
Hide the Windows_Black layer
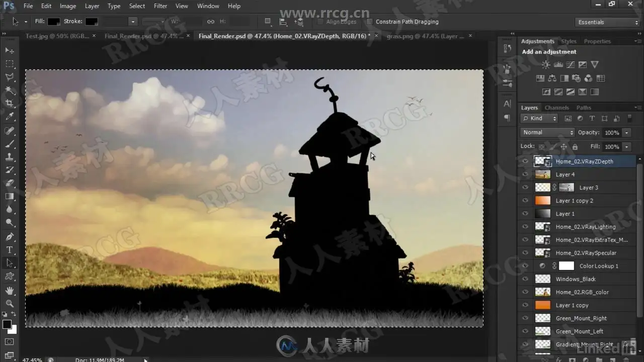[525, 279]
